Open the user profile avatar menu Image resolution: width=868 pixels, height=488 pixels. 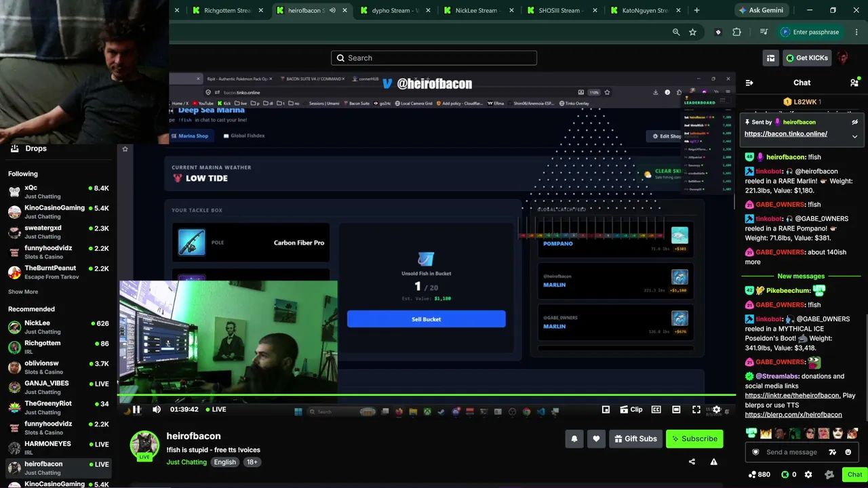pyautogui.click(x=843, y=58)
